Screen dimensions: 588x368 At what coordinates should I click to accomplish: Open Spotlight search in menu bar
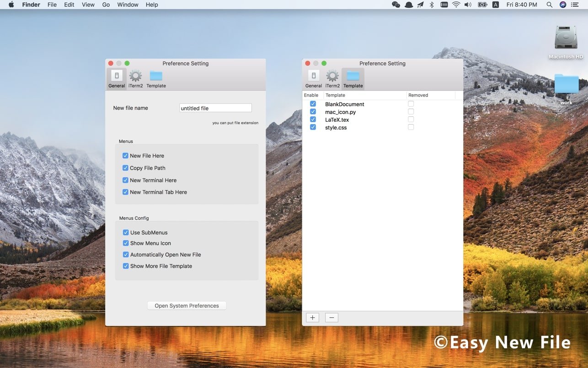tap(549, 5)
